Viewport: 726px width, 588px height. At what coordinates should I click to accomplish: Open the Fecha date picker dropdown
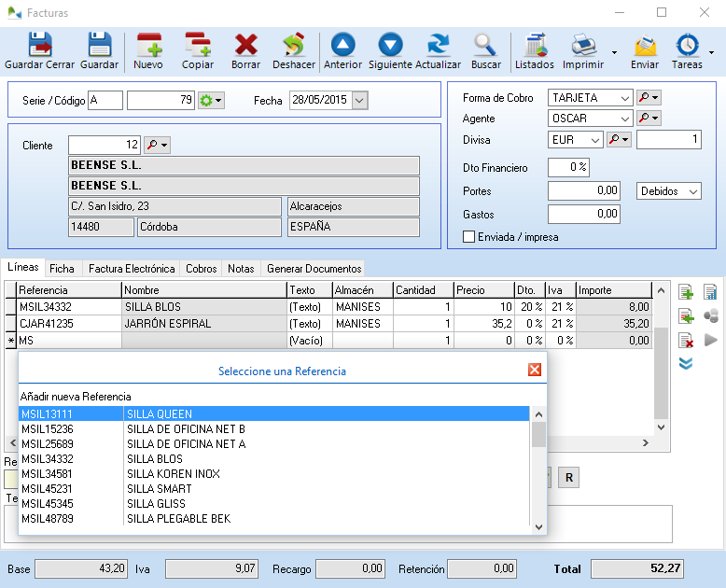pos(360,100)
